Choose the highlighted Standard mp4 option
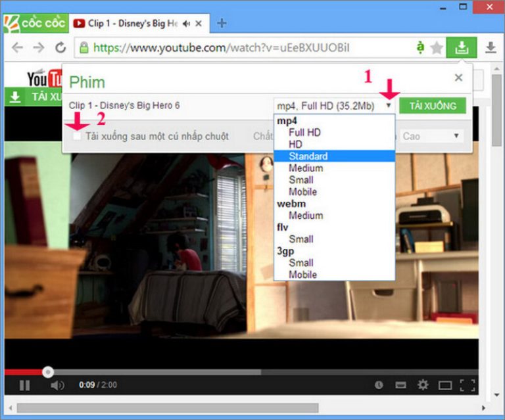This screenshot has width=505, height=420. click(334, 156)
